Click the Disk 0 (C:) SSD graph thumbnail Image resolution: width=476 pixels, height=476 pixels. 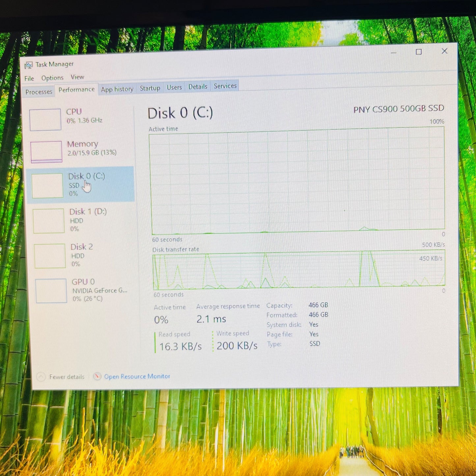point(48,185)
